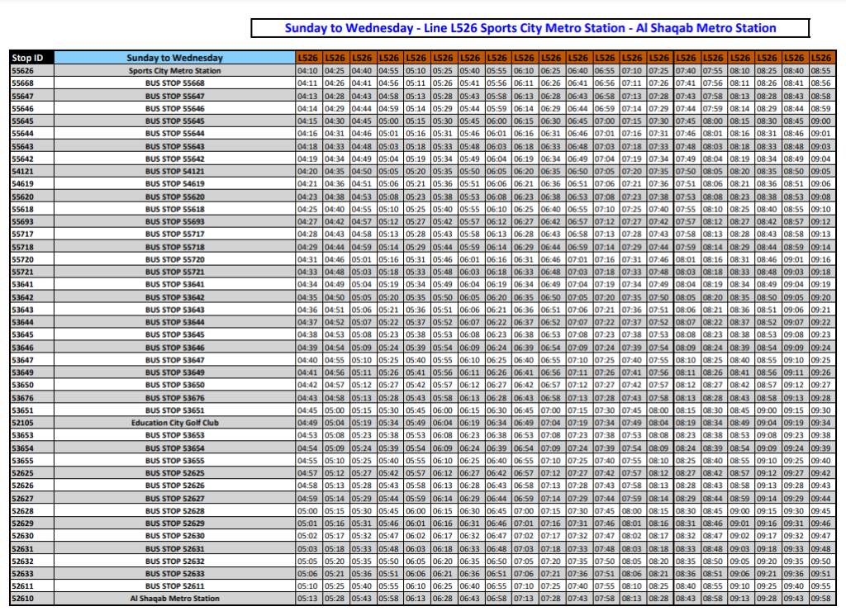Select the Stop ID column header
846x616 pixels.
click(31, 58)
